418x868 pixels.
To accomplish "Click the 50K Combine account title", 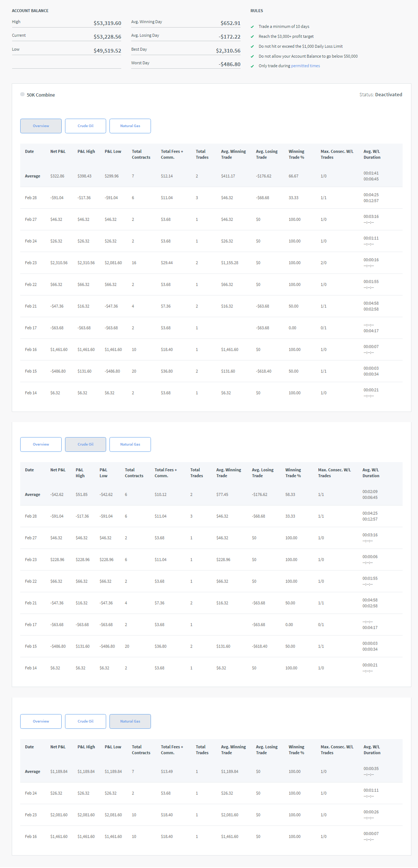I will pos(41,95).
